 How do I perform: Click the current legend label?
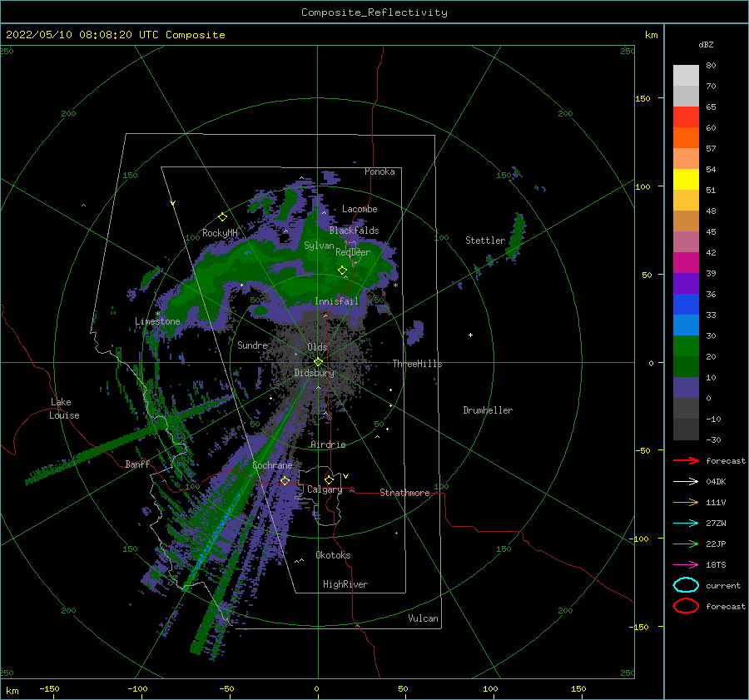[723, 585]
